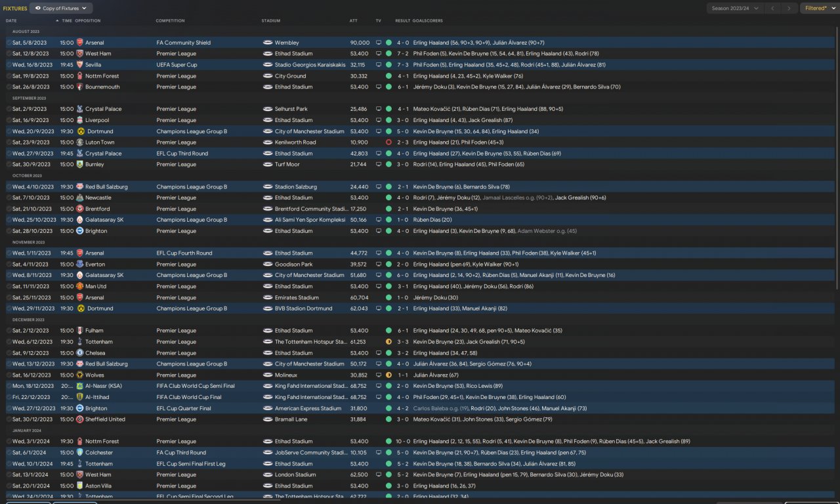Tick the selection circle for Wed, 4/10/2023

pyautogui.click(x=9, y=186)
